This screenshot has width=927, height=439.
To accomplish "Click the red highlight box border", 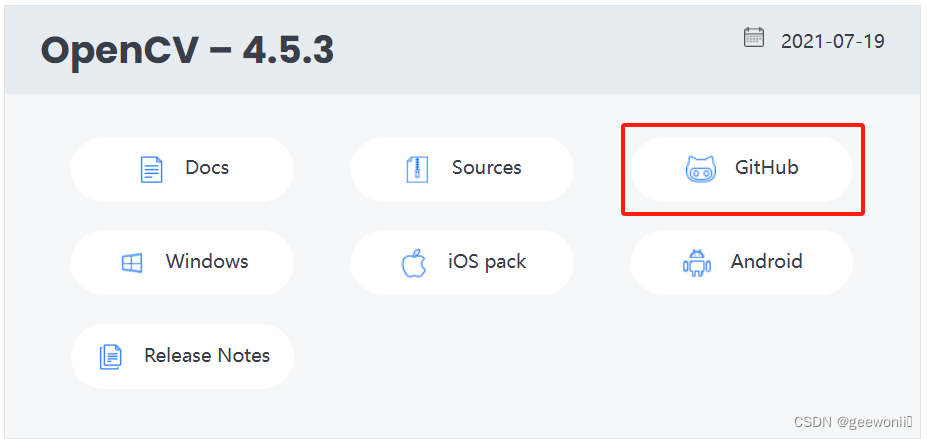I will point(743,125).
